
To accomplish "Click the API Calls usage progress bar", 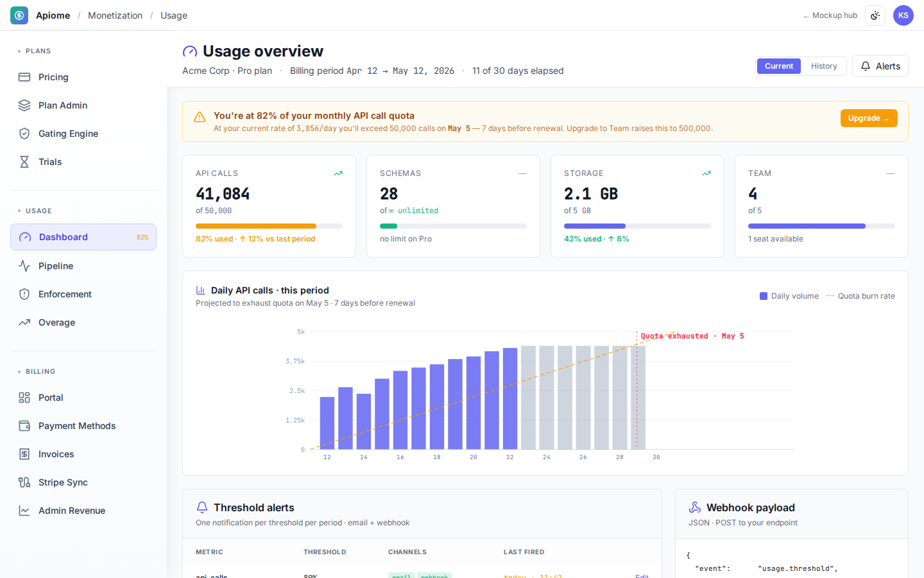I will click(x=269, y=226).
